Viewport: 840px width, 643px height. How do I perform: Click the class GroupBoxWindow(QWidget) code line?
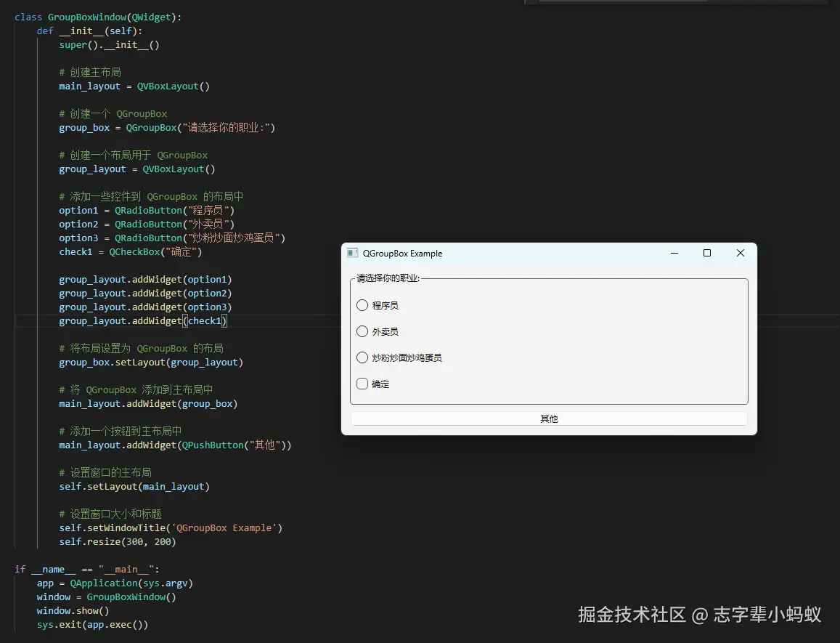(98, 17)
